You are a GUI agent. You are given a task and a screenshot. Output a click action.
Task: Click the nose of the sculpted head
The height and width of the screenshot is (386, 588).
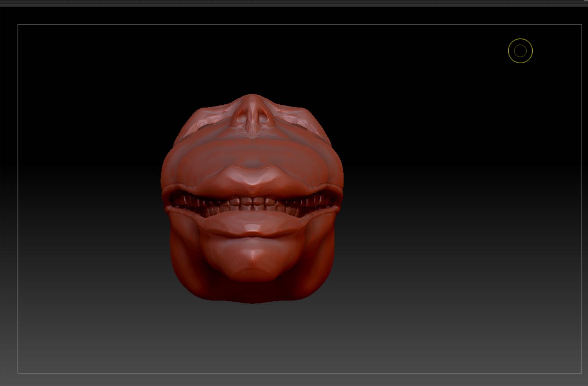click(252, 115)
